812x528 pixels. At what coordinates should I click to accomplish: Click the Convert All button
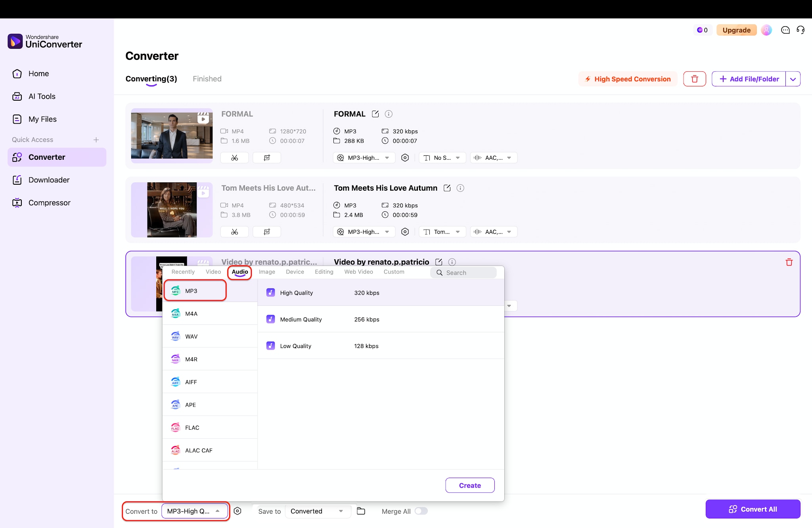753,509
